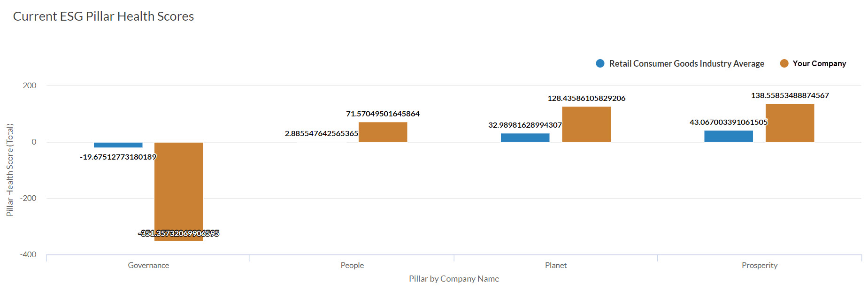The height and width of the screenshot is (291, 868).
Task: Click the -400 y-axis tick label
Action: click(28, 254)
